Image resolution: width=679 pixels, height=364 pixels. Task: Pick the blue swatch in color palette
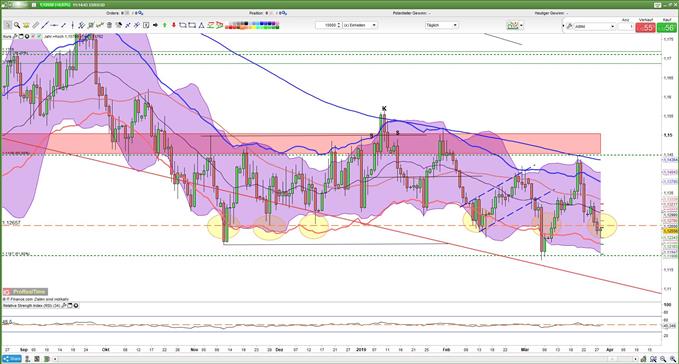point(263,23)
